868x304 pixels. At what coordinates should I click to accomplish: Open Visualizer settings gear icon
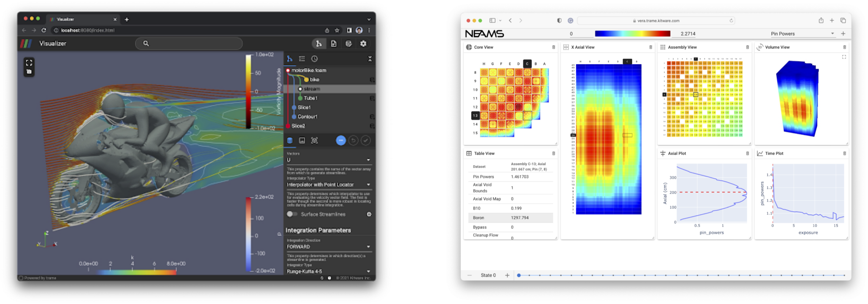click(x=363, y=44)
